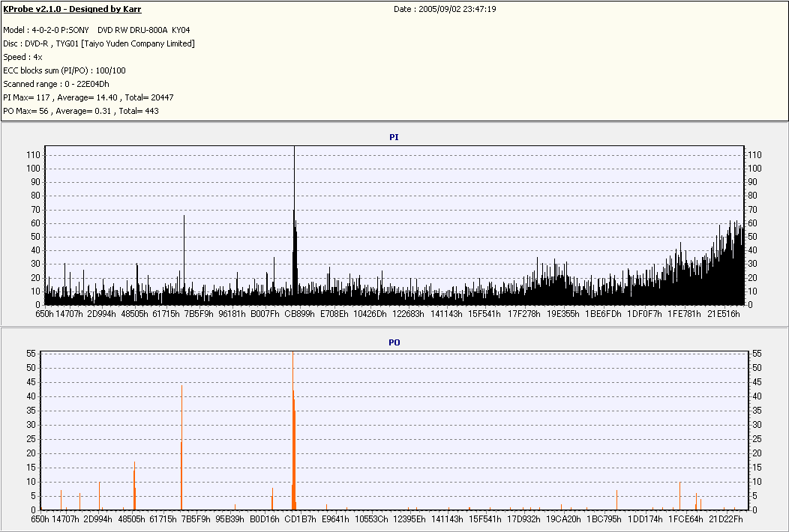789x532 pixels.
Task: Click the orange PO spike near 48505h
Action: tap(134, 486)
